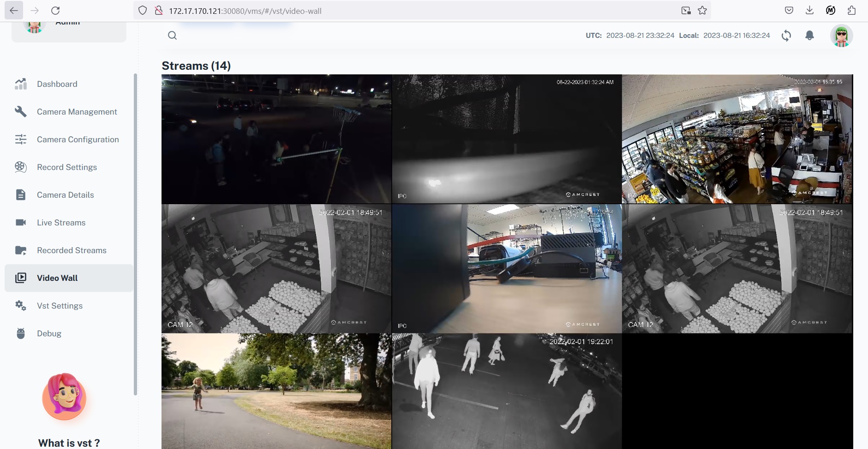
Task: Open the user avatar profile menu
Action: [842, 36]
